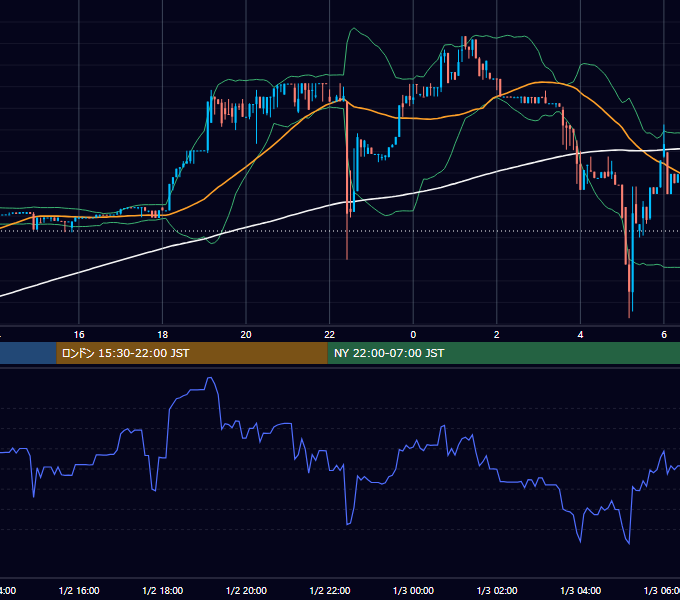
Task: Click hour label 6 on upper axis
Action: coord(664,335)
